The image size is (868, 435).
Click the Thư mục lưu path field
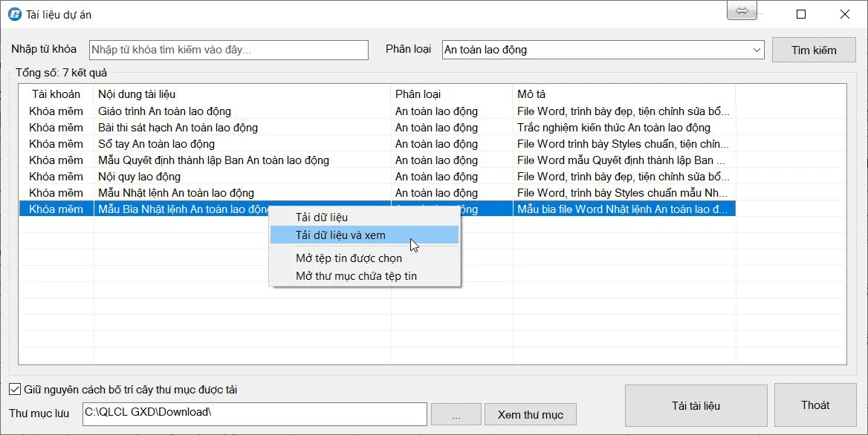(255, 414)
